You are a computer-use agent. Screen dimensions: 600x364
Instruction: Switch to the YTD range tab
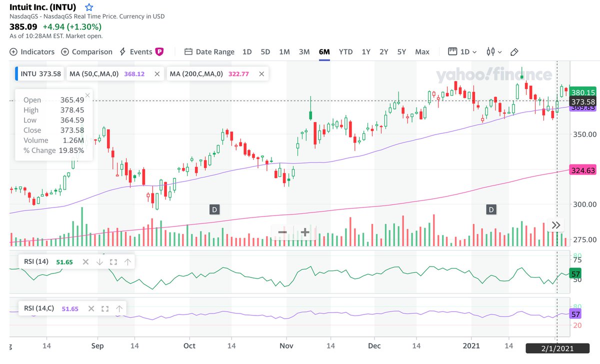tap(345, 51)
